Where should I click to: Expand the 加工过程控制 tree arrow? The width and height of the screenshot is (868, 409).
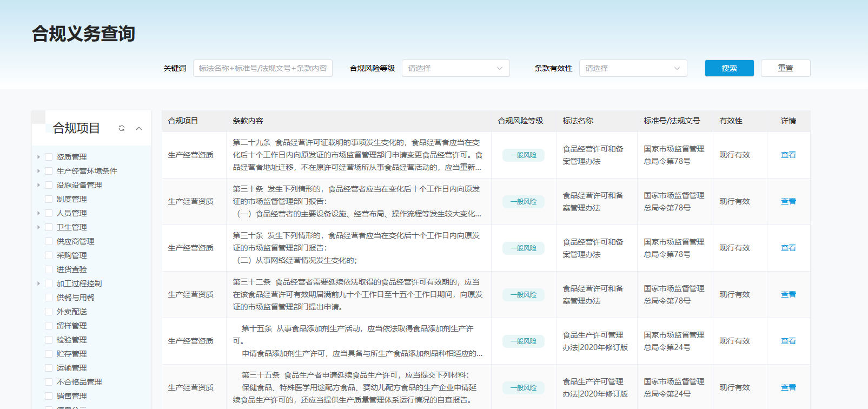click(38, 283)
